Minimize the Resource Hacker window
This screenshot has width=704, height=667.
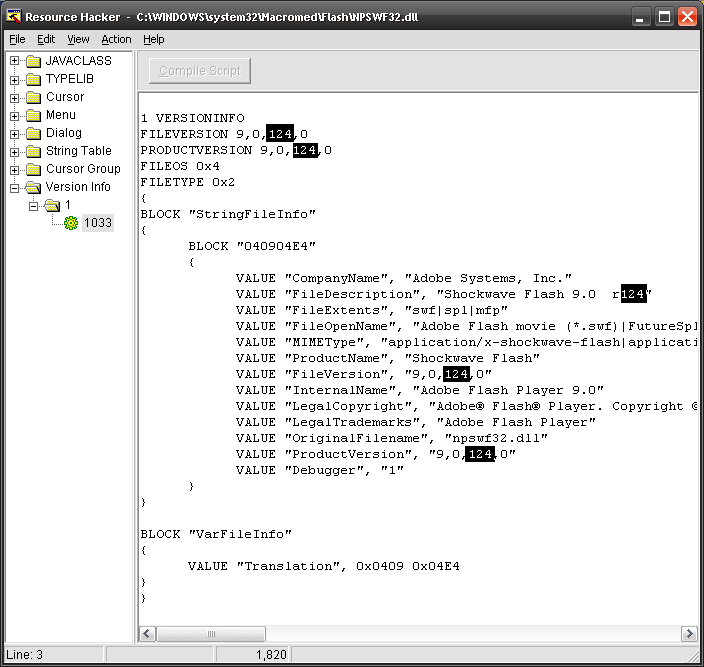pyautogui.click(x=640, y=17)
